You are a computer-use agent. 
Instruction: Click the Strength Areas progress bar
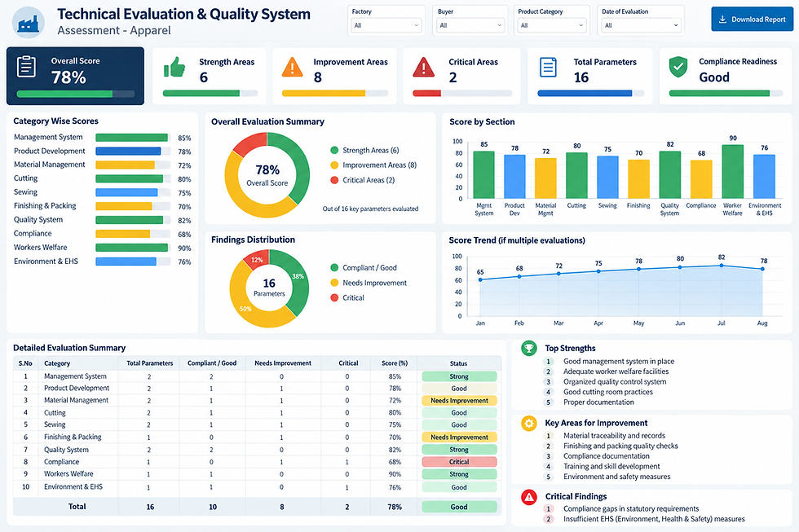tap(210, 93)
